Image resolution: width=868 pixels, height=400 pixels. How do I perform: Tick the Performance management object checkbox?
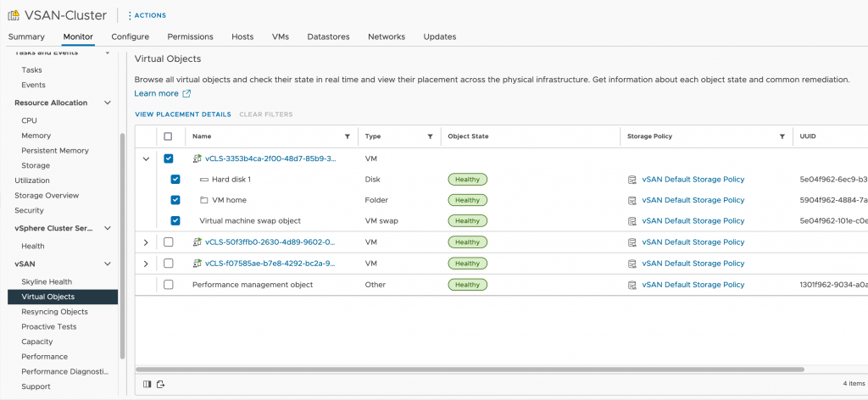(x=168, y=285)
